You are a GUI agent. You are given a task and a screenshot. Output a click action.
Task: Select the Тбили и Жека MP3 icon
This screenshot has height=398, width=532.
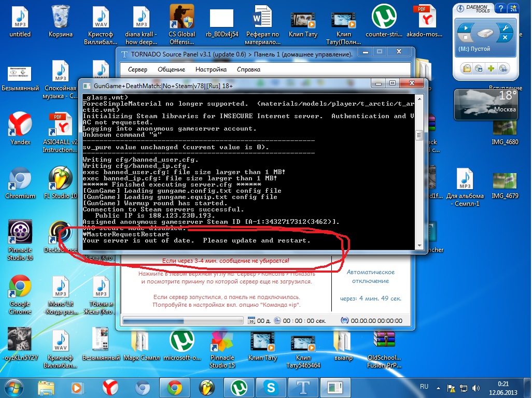click(x=101, y=294)
